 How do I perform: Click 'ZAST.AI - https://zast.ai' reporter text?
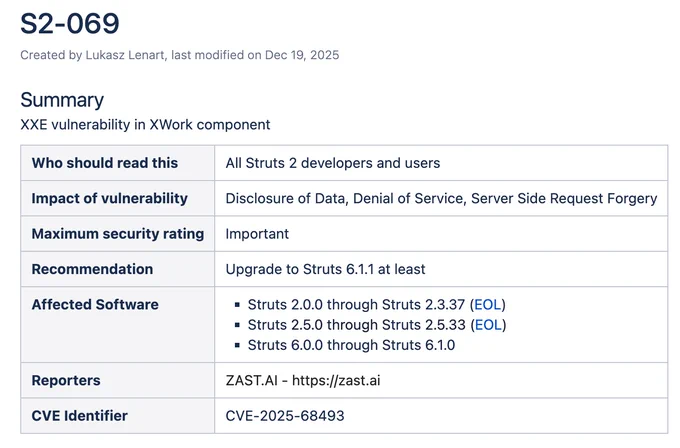[303, 380]
